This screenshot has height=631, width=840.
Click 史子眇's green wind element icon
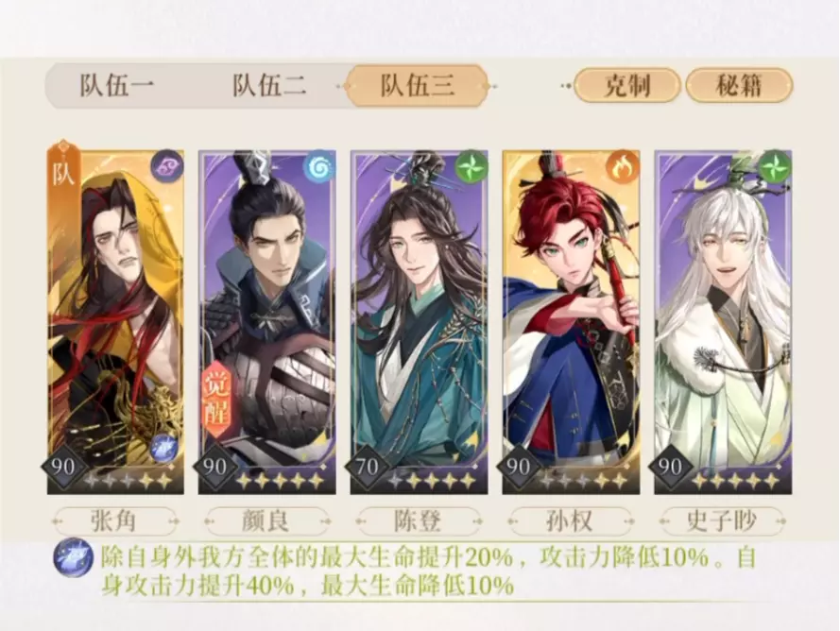click(775, 166)
